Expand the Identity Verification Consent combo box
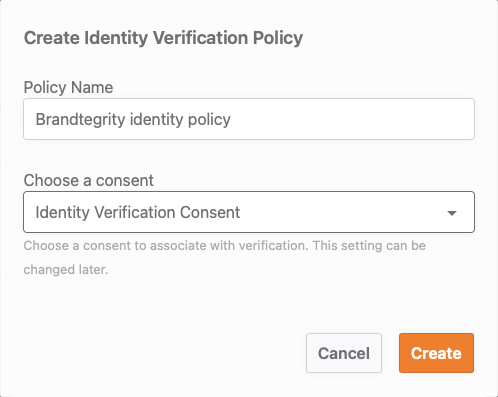Screen dimensions: 498x397 coord(249,212)
